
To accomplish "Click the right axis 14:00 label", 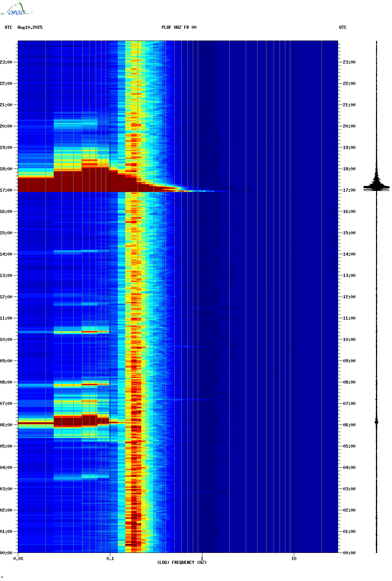I will pos(349,254).
